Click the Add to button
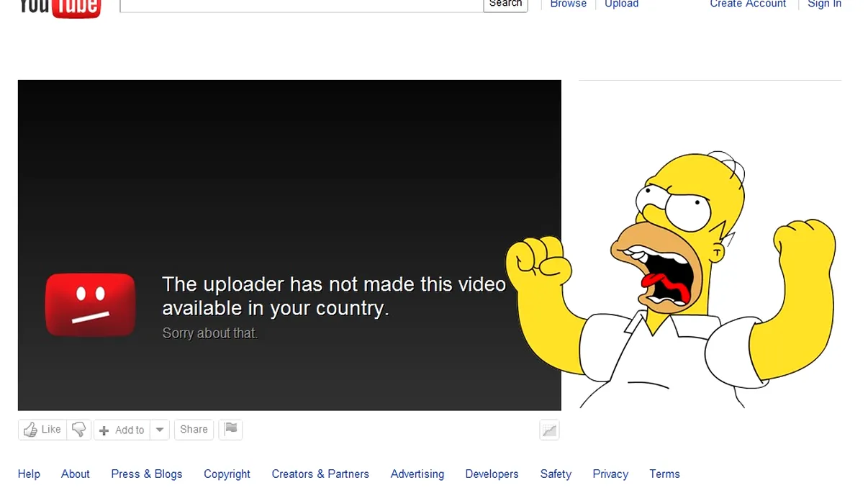 122,430
